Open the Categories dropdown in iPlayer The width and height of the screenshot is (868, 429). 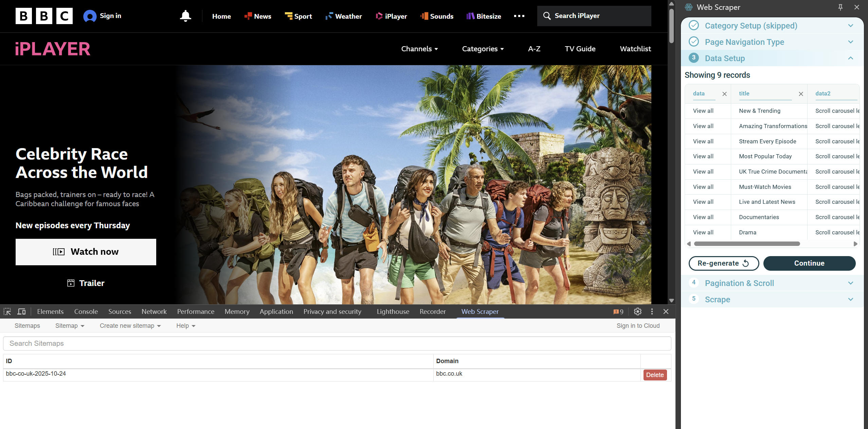(x=483, y=49)
